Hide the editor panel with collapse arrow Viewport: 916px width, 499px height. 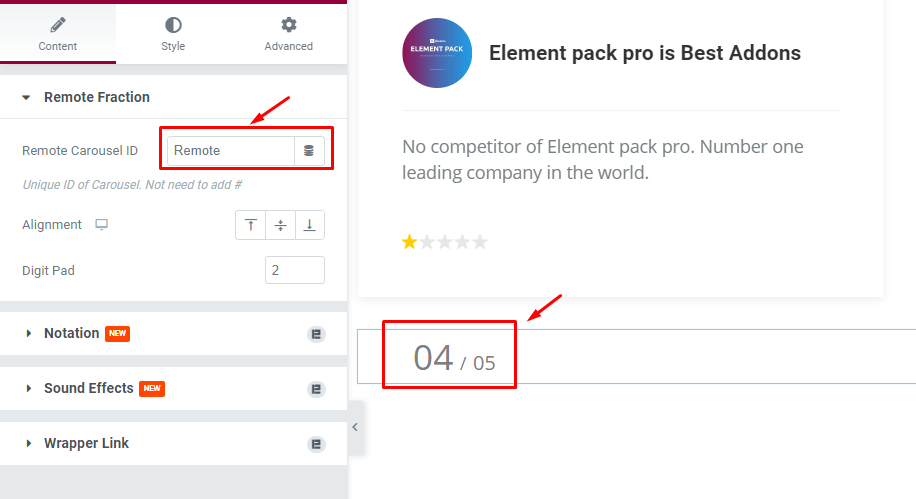(355, 427)
